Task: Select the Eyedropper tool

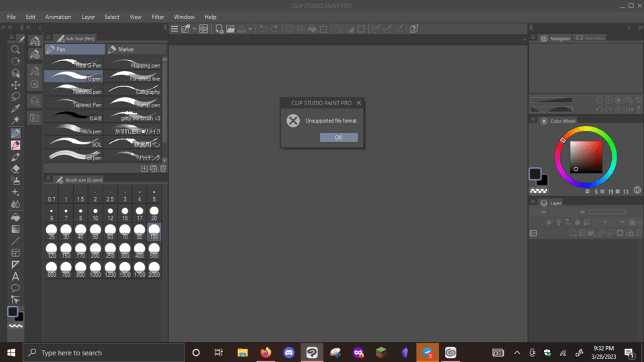Action: (x=15, y=109)
